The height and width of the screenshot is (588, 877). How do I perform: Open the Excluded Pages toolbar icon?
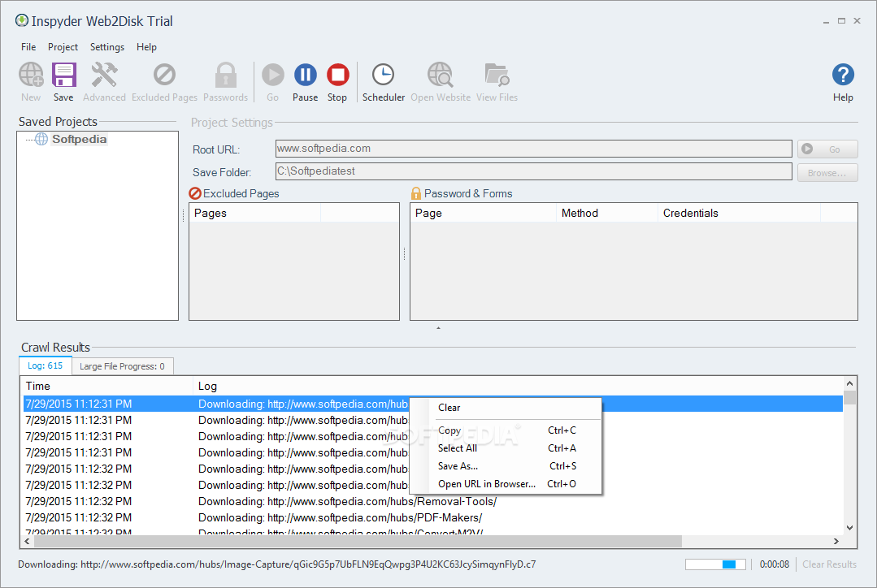164,75
